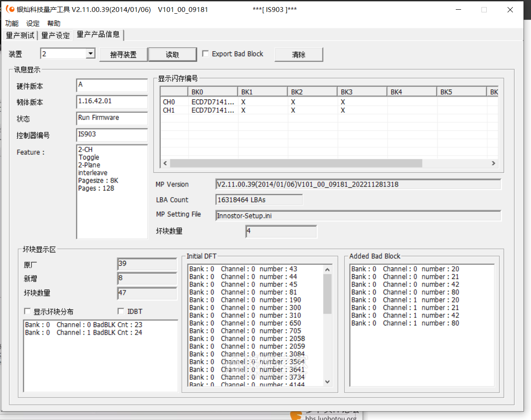Enable the Export Bad Block checkbox

(206, 54)
